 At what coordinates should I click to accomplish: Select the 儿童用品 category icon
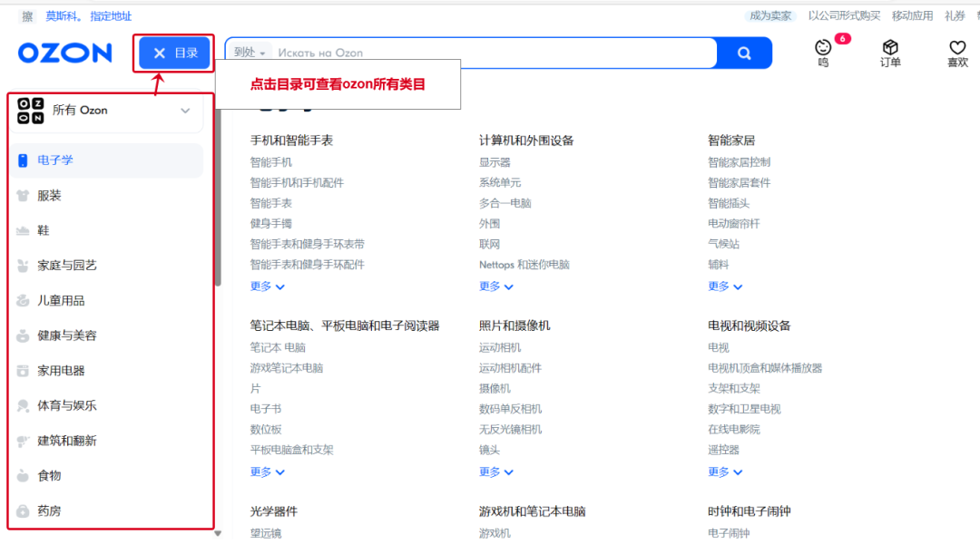(23, 300)
